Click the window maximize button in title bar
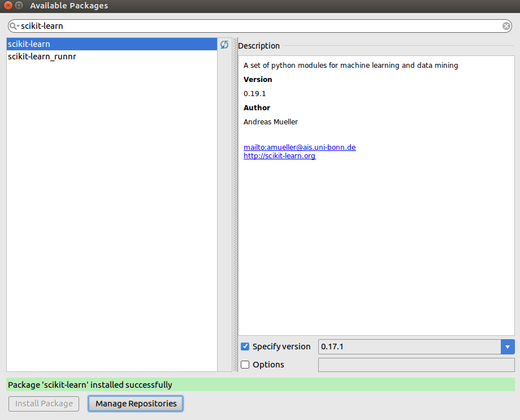The height and width of the screenshot is (420, 520). point(19,5)
